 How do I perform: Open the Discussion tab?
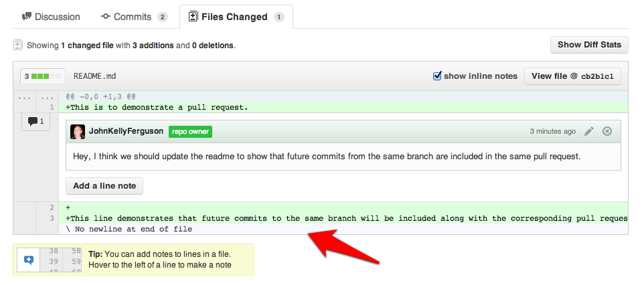51,17
